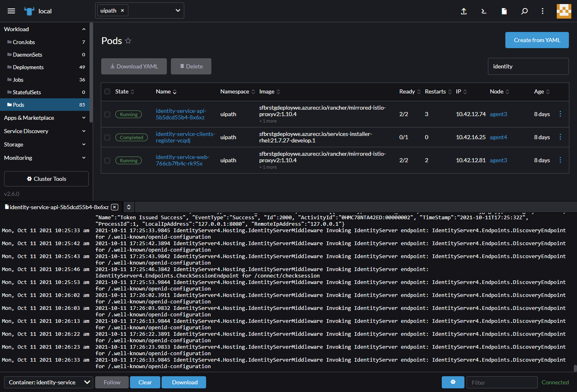The height and width of the screenshot is (392, 577).
Task: Click the user avatar icon
Action: tap(564, 11)
